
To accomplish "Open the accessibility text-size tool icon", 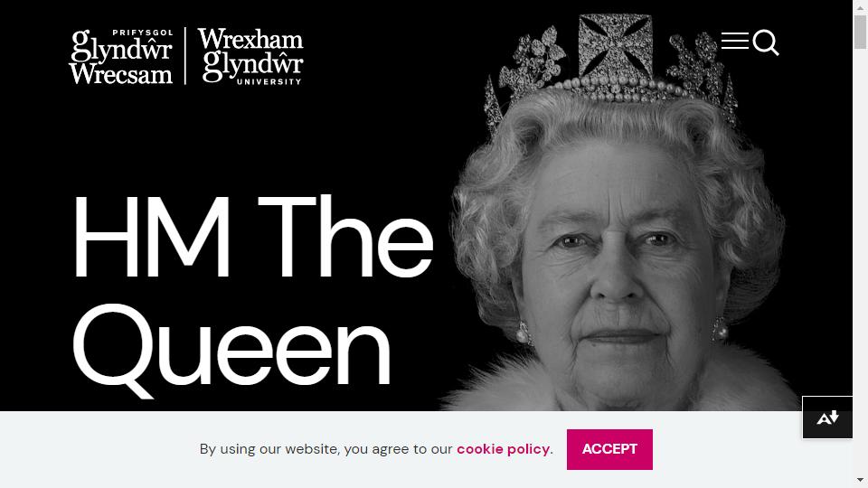I will click(827, 418).
